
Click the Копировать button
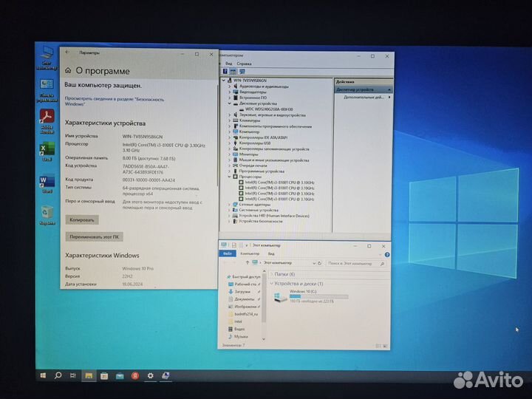coord(82,219)
